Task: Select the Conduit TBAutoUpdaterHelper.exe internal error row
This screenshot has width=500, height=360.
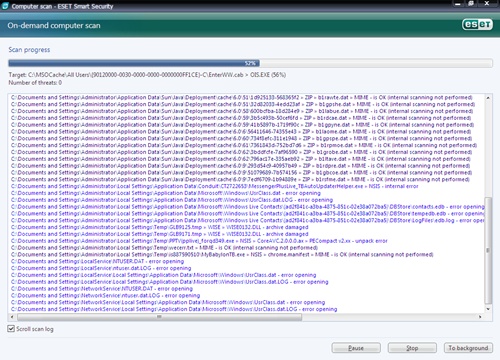Action: (214, 186)
